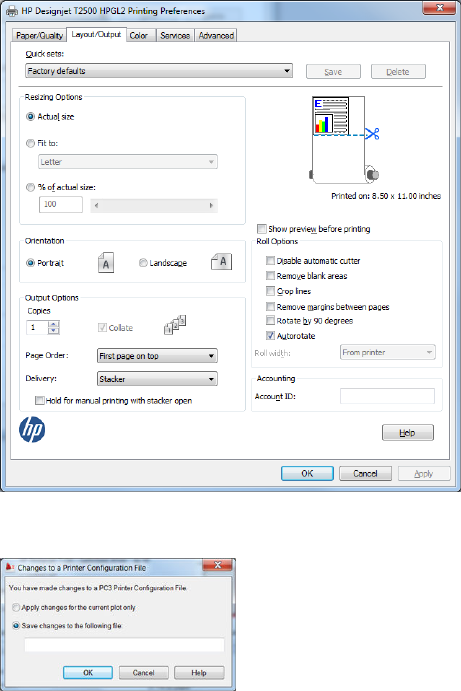Click the Account ID input field
Image resolution: width=461 pixels, height=691 pixels.
[x=387, y=396]
